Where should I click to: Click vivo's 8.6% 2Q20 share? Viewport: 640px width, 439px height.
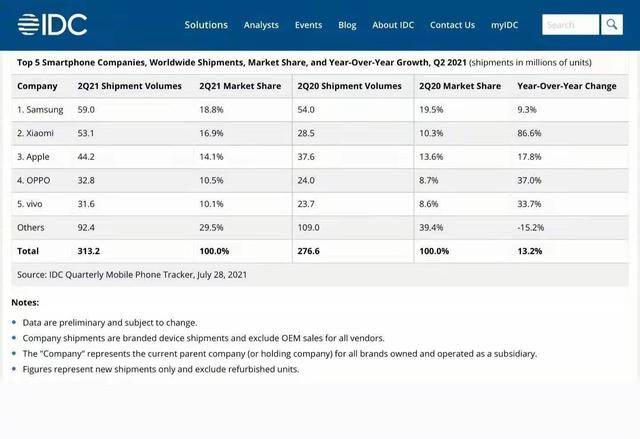click(x=429, y=204)
